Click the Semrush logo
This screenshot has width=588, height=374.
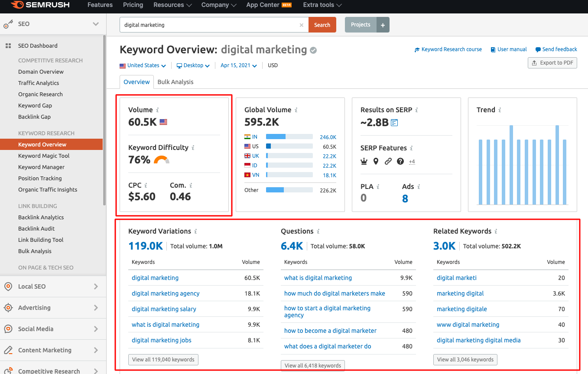pos(40,5)
